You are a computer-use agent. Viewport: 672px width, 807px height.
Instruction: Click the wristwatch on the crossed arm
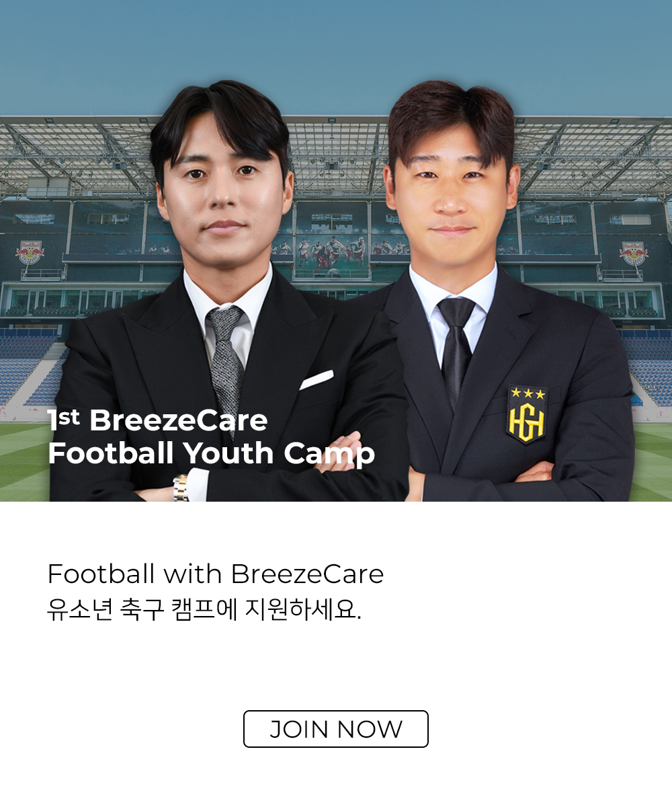pyautogui.click(x=180, y=488)
